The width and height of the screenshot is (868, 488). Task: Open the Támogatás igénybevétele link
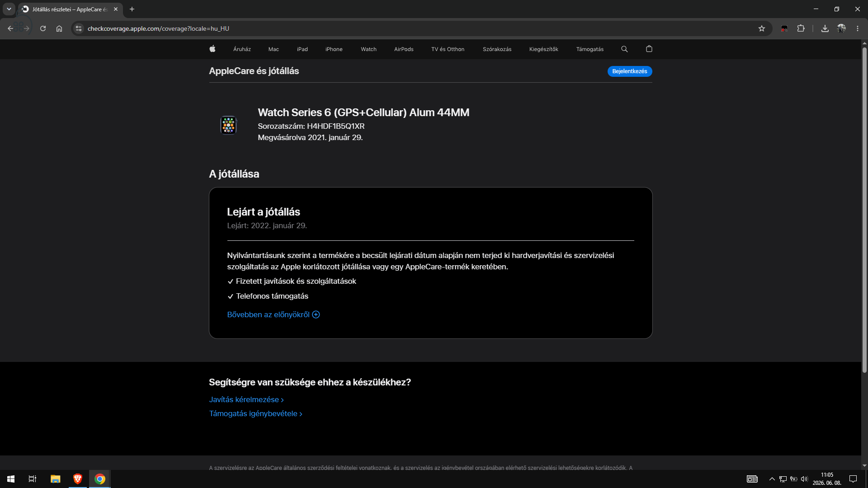[256, 413]
